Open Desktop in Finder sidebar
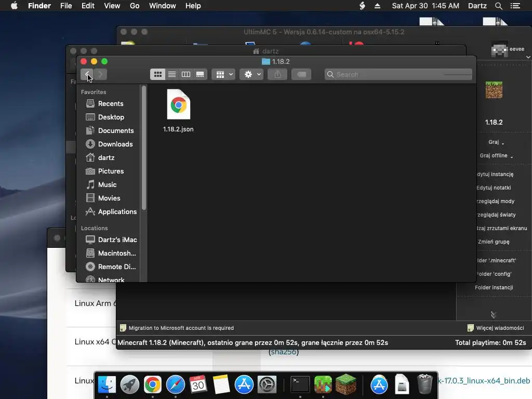 click(x=111, y=117)
